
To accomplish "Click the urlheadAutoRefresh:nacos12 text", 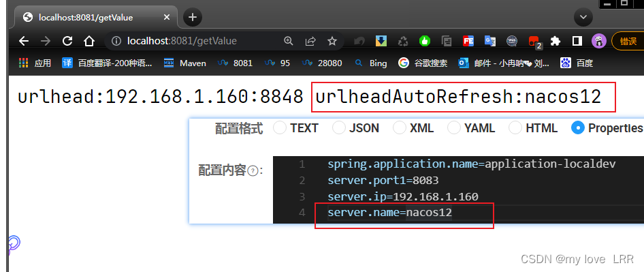I will pos(458,97).
